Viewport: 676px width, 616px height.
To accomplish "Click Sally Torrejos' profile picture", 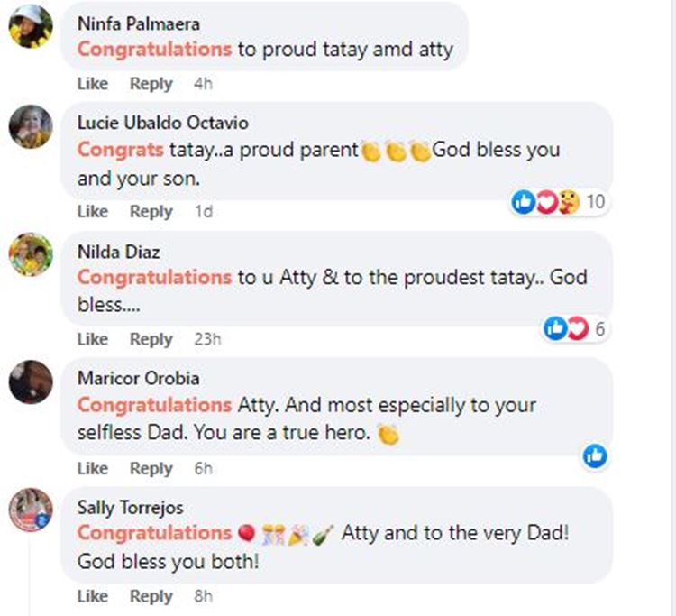I will click(x=31, y=510).
